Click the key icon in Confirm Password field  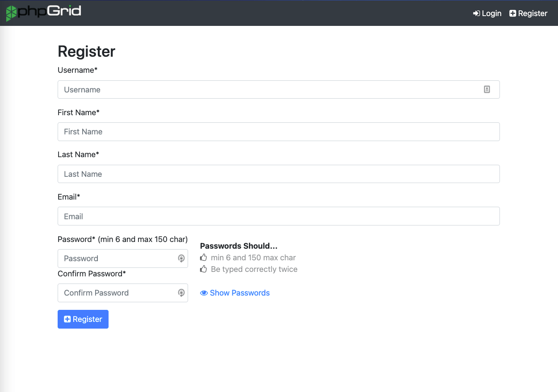coord(181,293)
